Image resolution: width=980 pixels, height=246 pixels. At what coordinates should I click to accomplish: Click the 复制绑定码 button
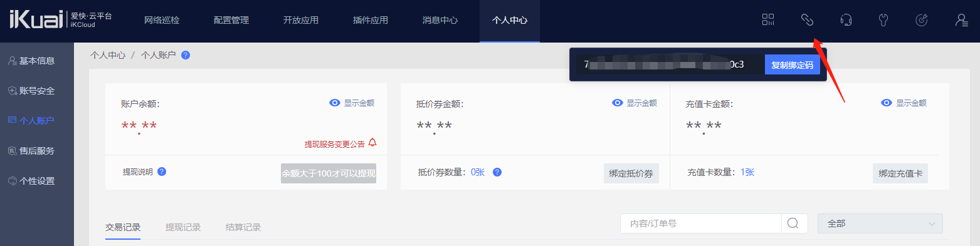coord(792,64)
